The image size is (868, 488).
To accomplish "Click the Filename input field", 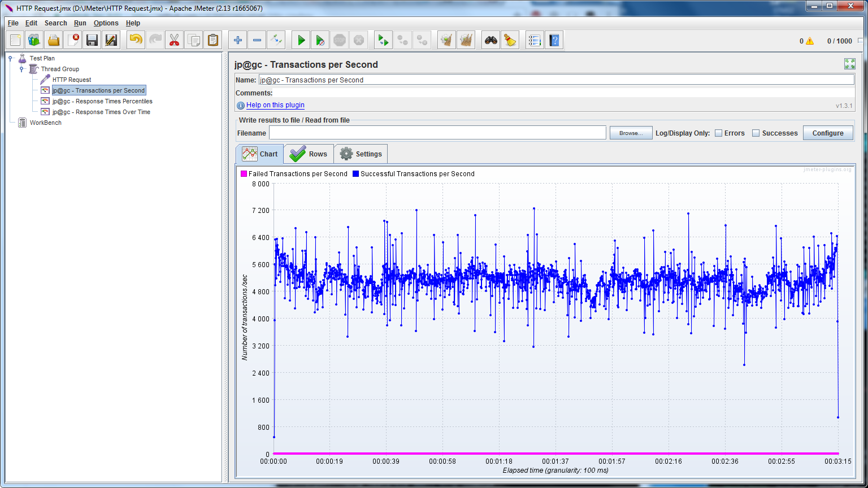I will pyautogui.click(x=437, y=133).
